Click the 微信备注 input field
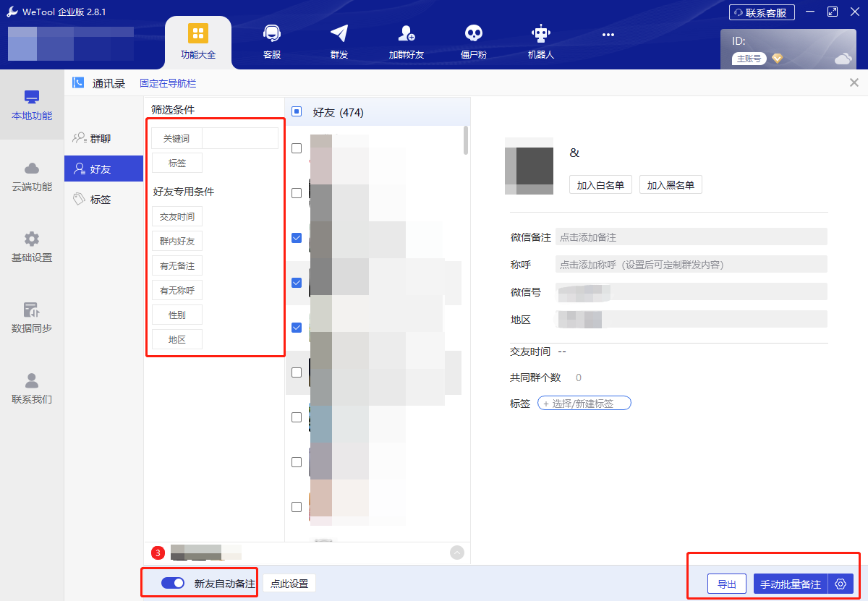This screenshot has width=868, height=601. 691,237
